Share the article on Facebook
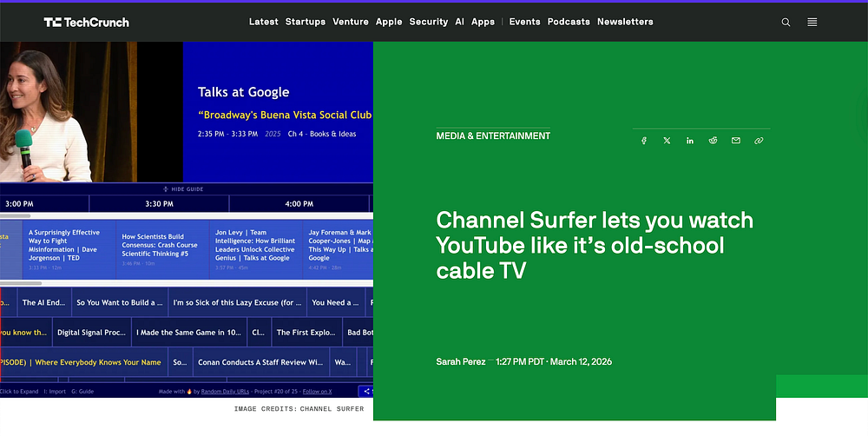This screenshot has height=436, width=868. [x=644, y=141]
